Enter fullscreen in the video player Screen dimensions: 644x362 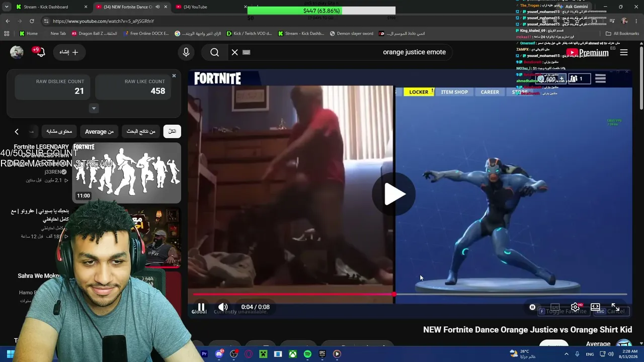click(x=615, y=307)
